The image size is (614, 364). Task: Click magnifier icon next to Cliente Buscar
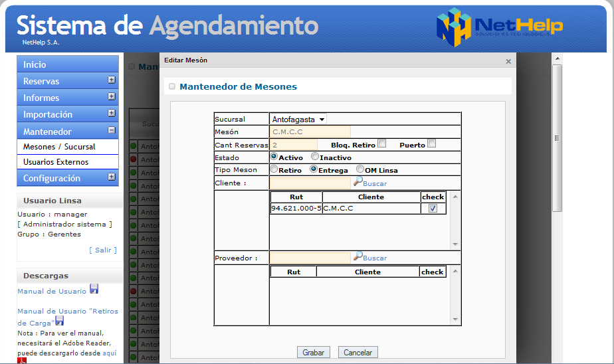pyautogui.click(x=358, y=181)
